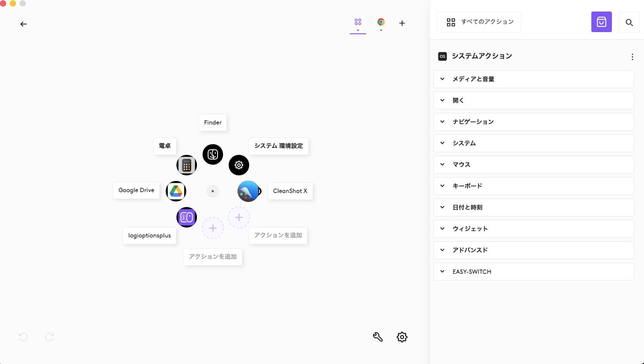Expand the メディアと音量 section
This screenshot has width=644, height=364.
pyautogui.click(x=534, y=79)
